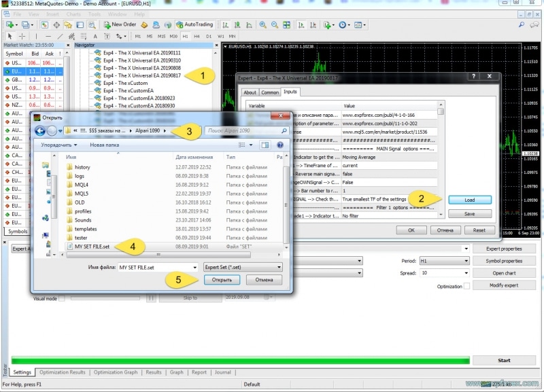Click the Открыть button to open file
The height and width of the screenshot is (392, 544).
point(221,280)
